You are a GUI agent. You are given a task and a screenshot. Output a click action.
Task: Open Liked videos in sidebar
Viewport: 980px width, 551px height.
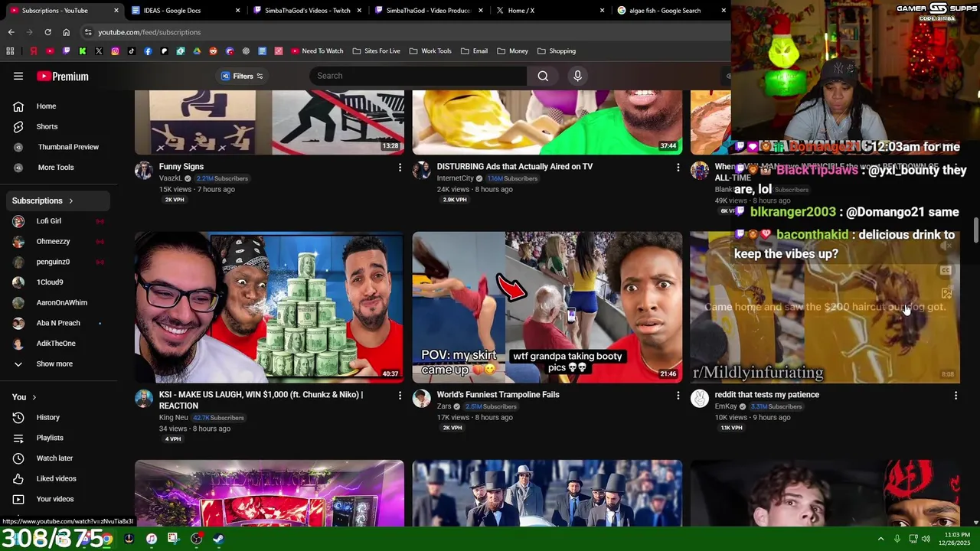pos(55,478)
